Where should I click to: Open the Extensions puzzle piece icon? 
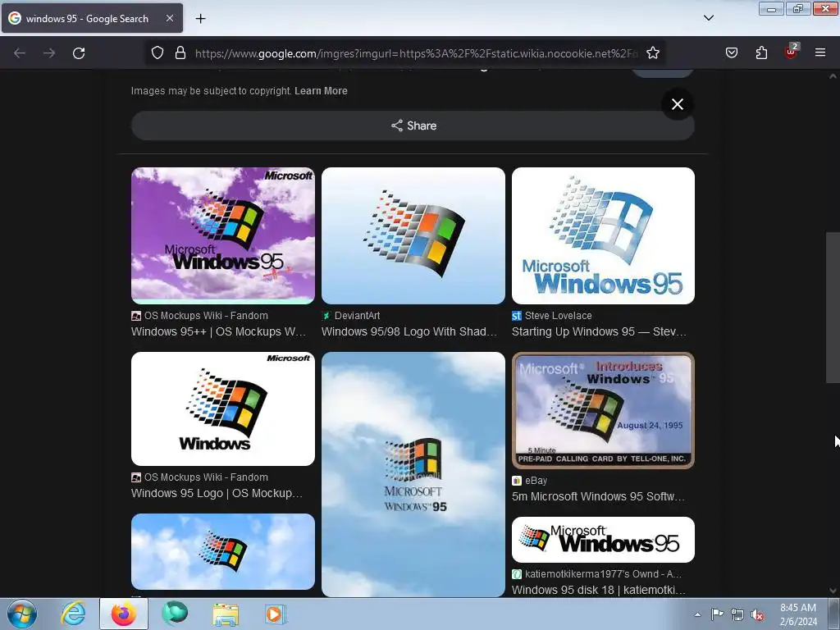tap(761, 52)
